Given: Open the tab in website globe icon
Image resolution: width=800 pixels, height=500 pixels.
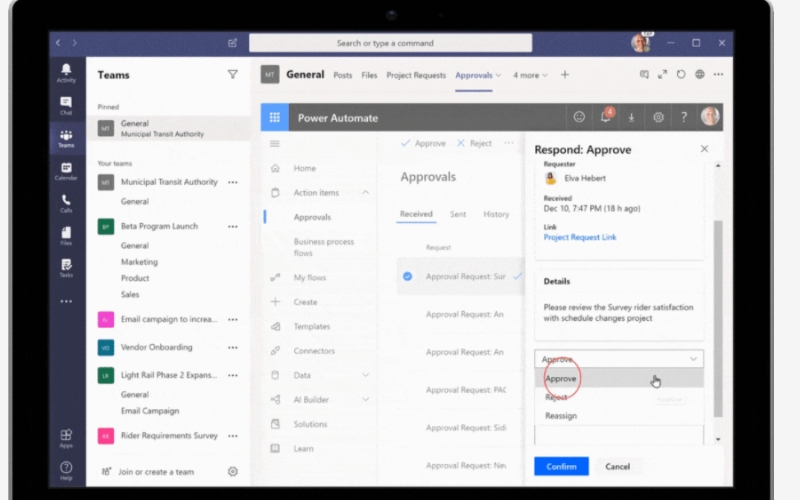Looking at the screenshot, I should [699, 74].
